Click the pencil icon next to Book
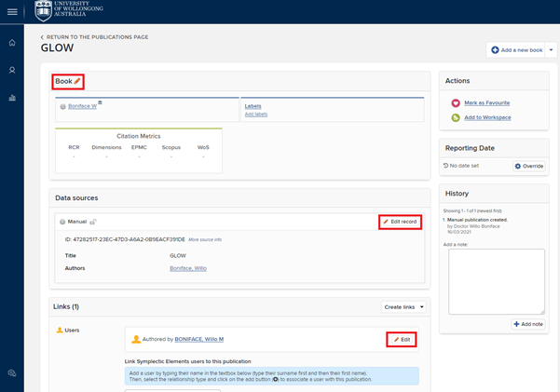The width and height of the screenshot is (560, 392). coord(77,81)
